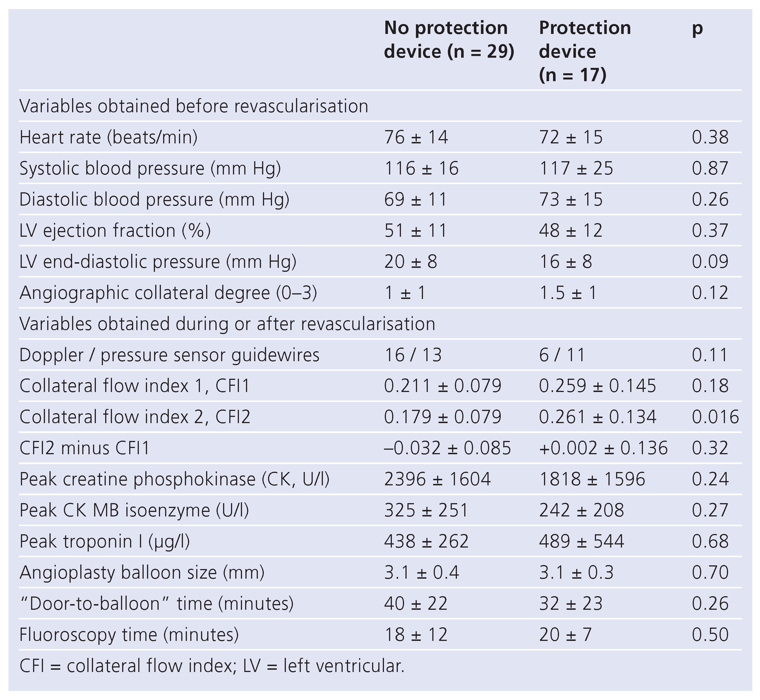Click the Diastolic blood pressure p value 0.26
Screen dimensions: 760x700
pyautogui.click(x=710, y=200)
